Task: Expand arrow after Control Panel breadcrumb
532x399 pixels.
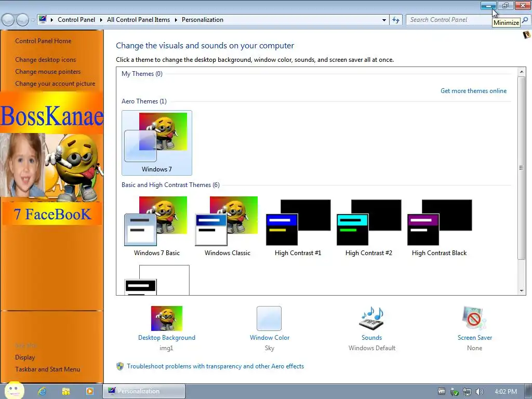Action: (x=101, y=20)
